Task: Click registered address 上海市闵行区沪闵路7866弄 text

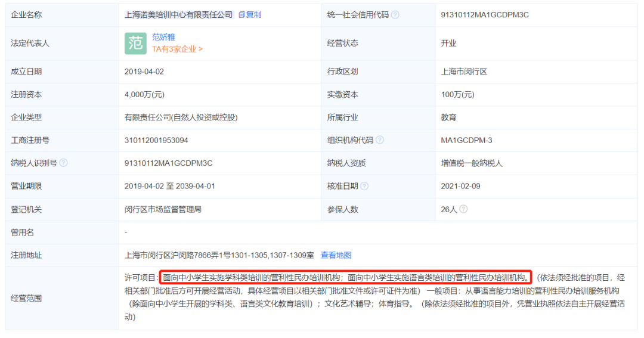Action: (219, 256)
